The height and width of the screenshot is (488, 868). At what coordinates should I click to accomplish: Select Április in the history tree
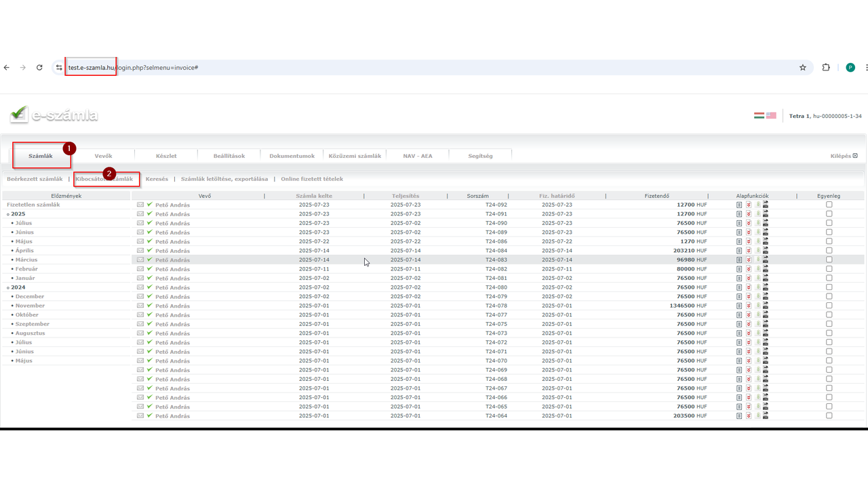(x=24, y=251)
